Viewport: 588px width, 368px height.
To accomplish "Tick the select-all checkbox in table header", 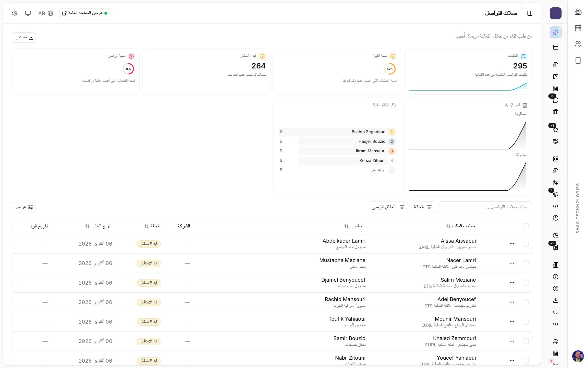I will pos(526,226).
